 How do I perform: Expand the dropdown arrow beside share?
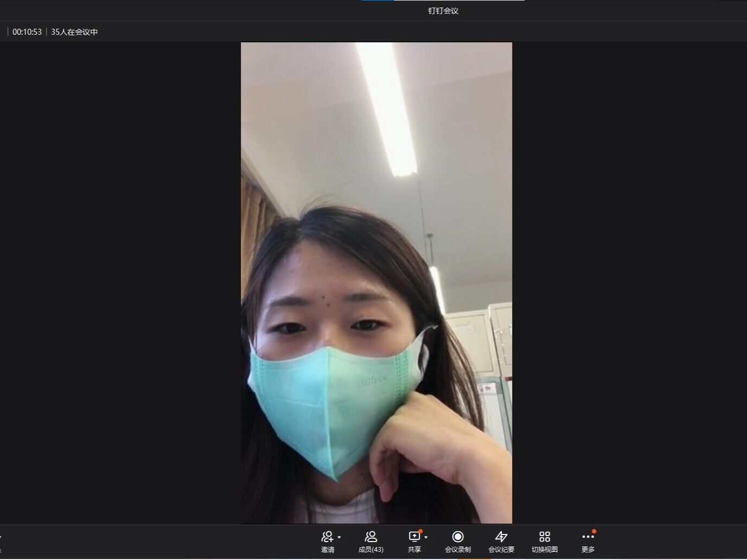(426, 537)
